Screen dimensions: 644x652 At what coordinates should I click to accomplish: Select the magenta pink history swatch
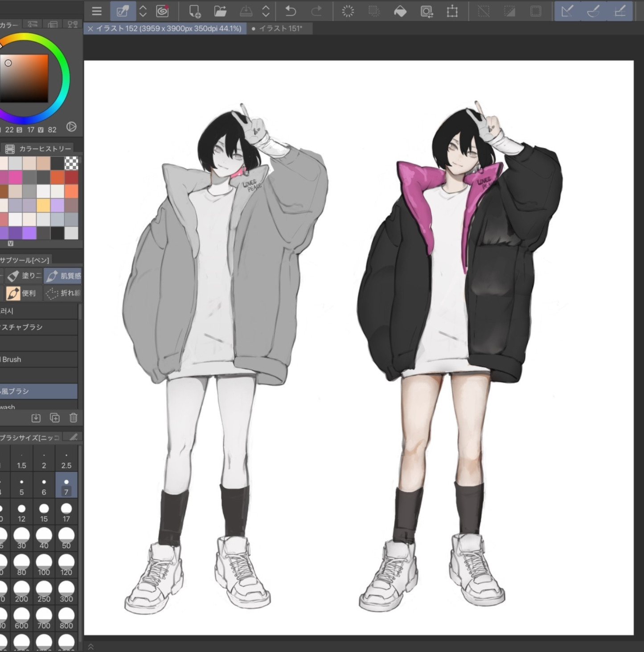point(15,177)
